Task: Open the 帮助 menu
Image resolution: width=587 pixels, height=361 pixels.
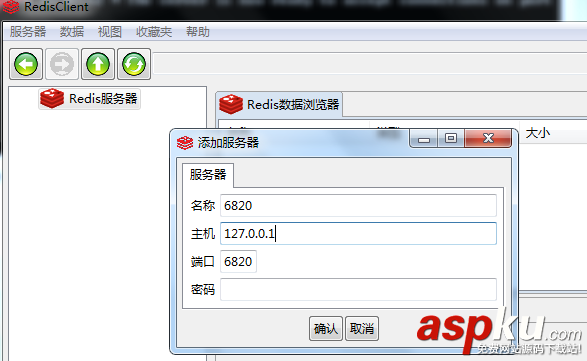Action: coord(198,32)
